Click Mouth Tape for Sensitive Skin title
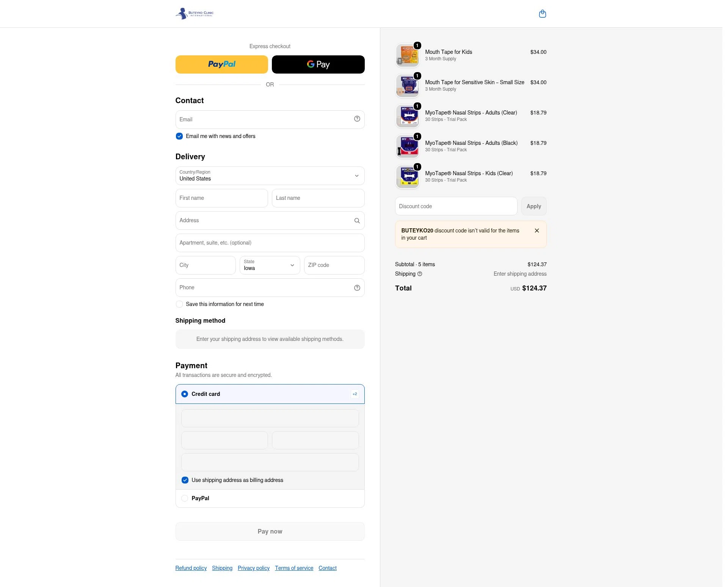The image size is (728, 587). [475, 82]
